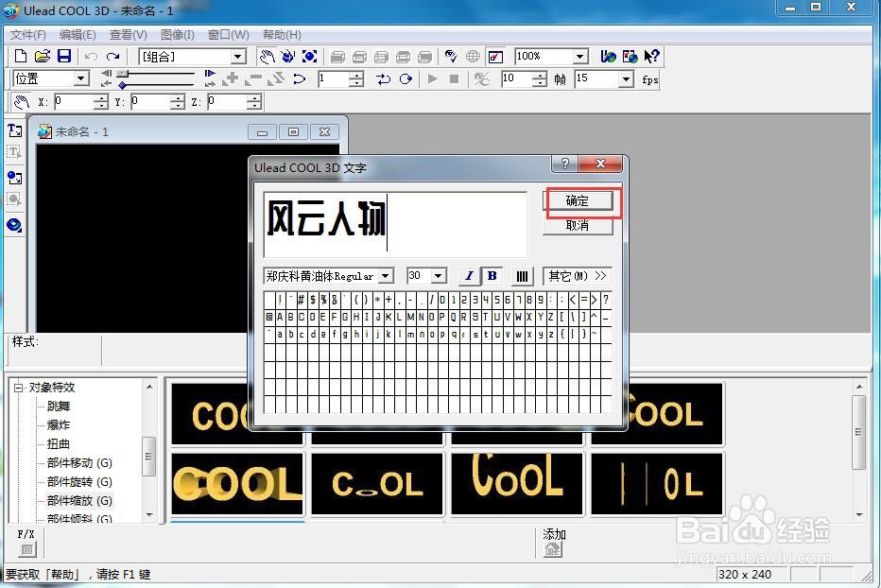Click the F/X icon at bottom left
The height and width of the screenshot is (588, 881).
26,549
